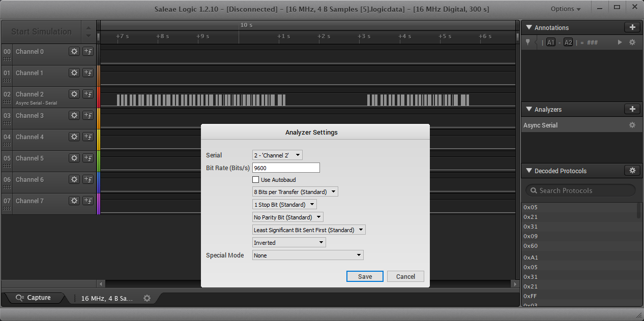This screenshot has height=321, width=644.
Task: Open the Inverted signal dropdown
Action: click(x=289, y=243)
